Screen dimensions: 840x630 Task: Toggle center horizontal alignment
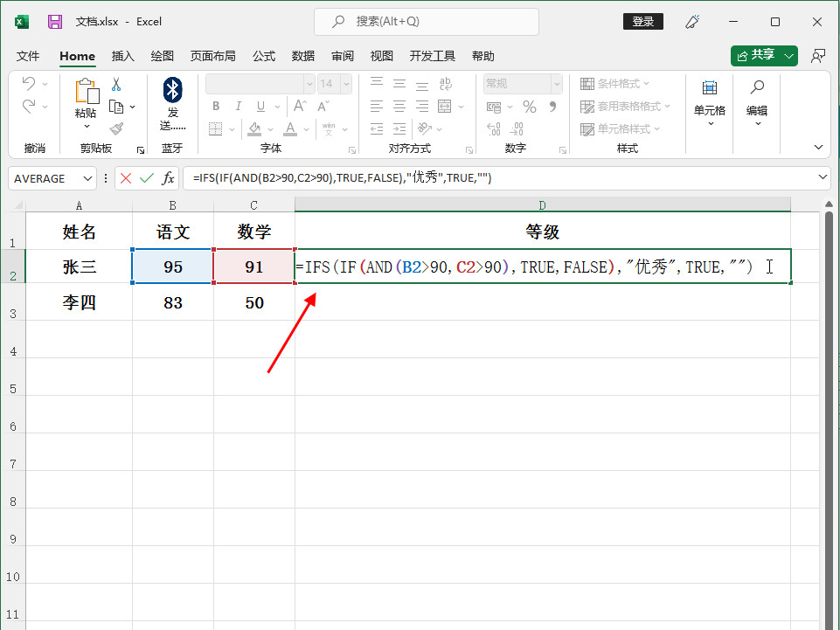click(399, 106)
